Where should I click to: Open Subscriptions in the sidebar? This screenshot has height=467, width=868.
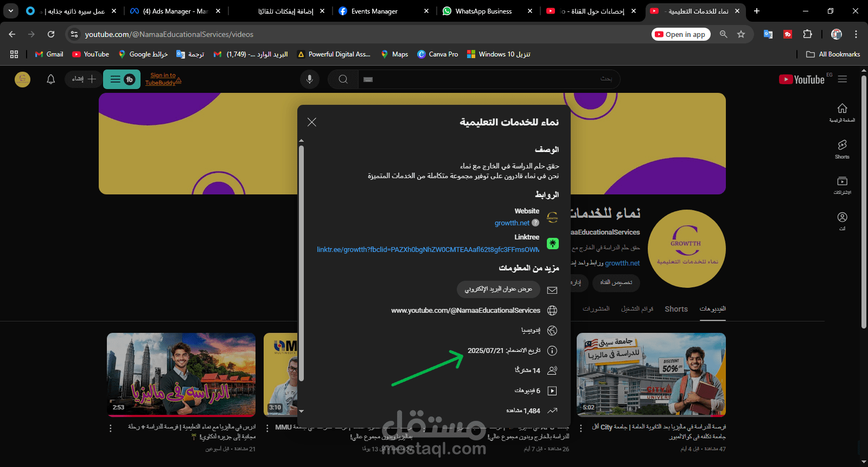(842, 185)
